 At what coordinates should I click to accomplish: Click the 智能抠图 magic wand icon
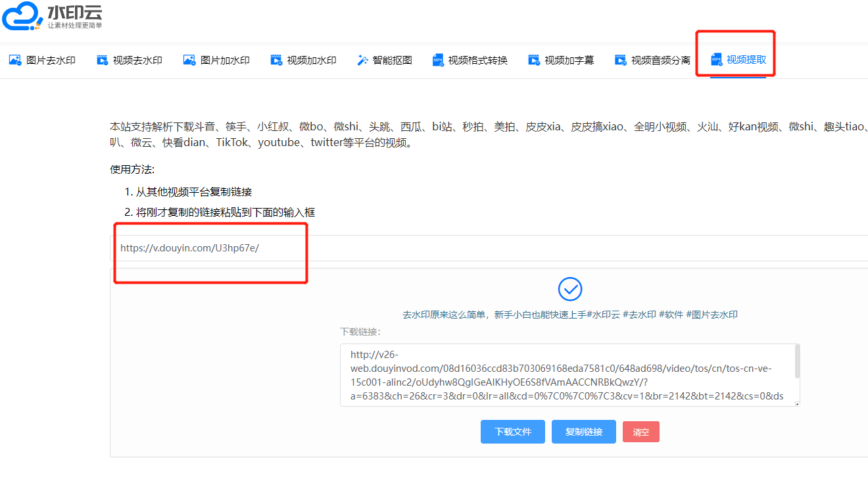362,60
